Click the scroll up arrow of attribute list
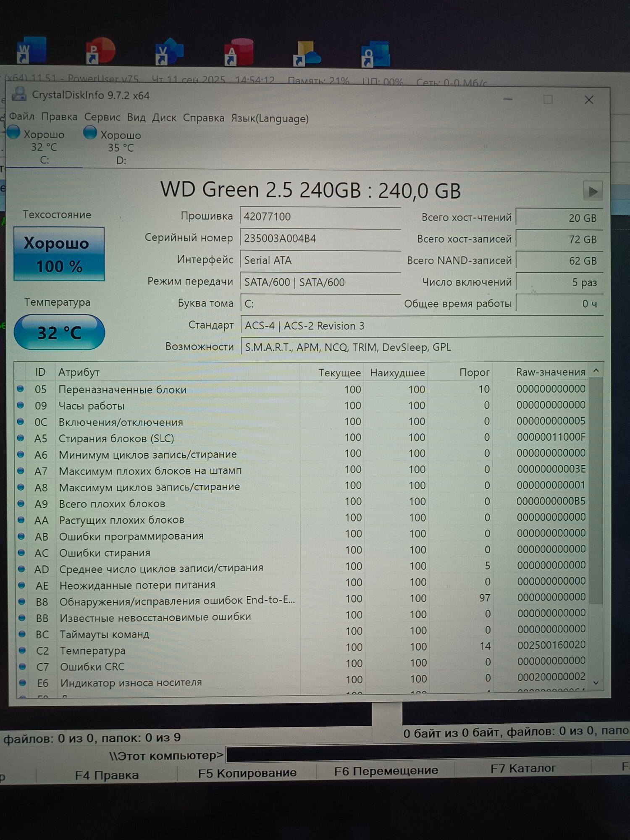Image resolution: width=630 pixels, height=840 pixels. click(596, 370)
